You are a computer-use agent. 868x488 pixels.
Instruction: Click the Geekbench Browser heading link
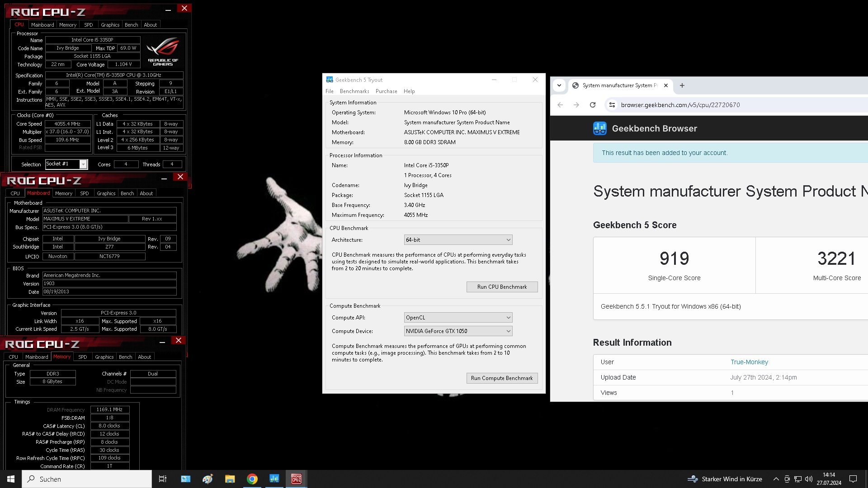click(654, 128)
